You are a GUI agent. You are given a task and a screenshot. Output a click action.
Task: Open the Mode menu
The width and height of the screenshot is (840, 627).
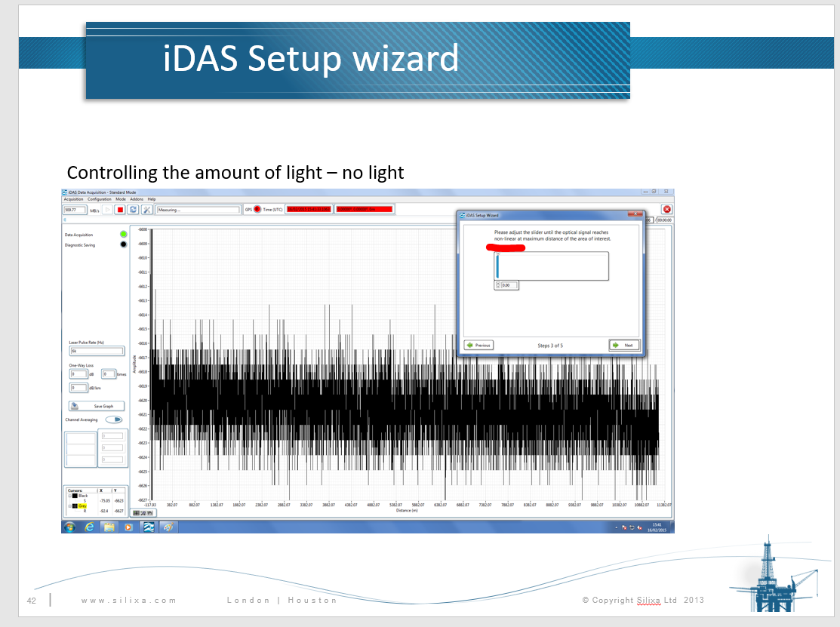pos(121,199)
